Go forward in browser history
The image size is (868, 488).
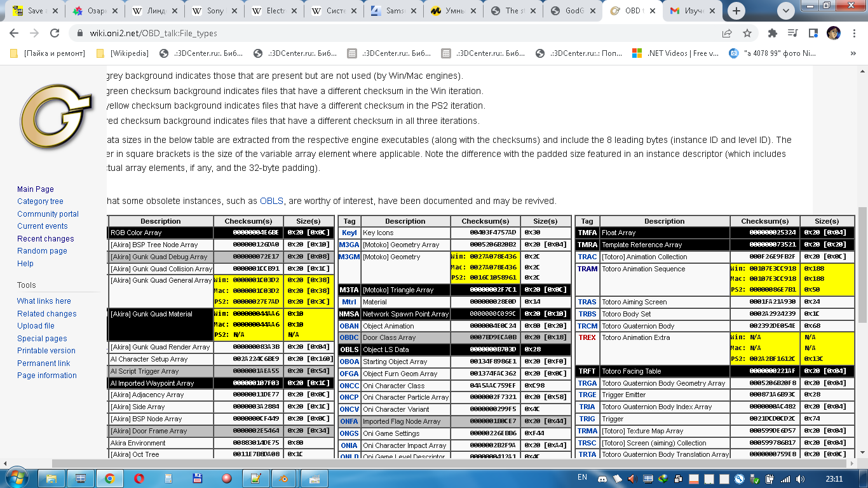pos(34,33)
